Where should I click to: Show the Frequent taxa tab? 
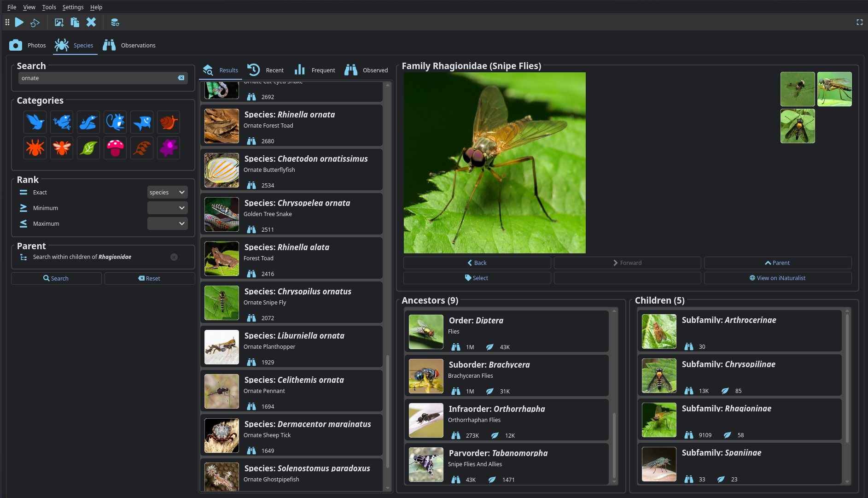315,70
